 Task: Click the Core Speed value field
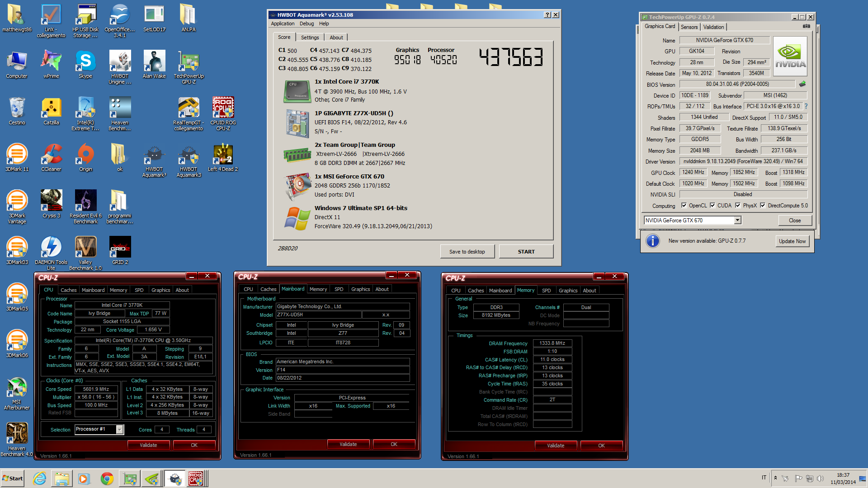point(96,389)
